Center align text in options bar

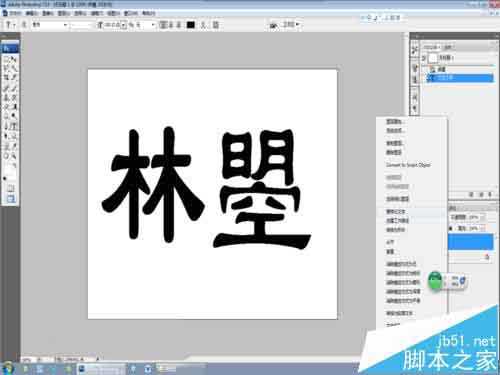pos(171,25)
